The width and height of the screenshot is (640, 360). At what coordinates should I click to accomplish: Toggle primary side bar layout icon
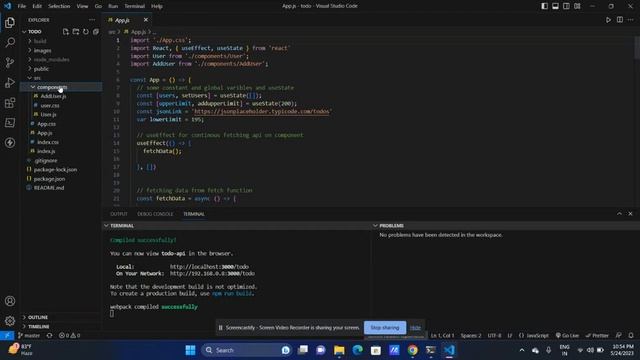(544, 6)
